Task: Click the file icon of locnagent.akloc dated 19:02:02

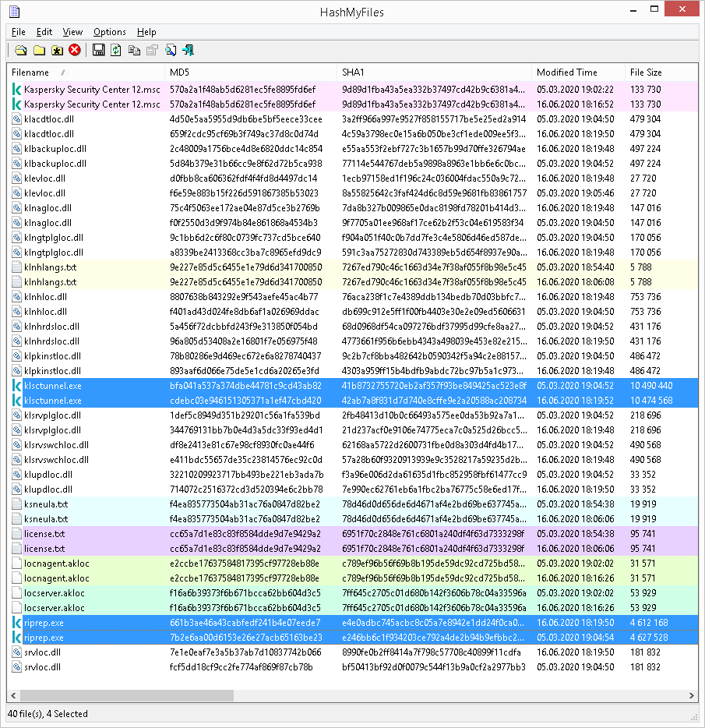Action: 16,564
